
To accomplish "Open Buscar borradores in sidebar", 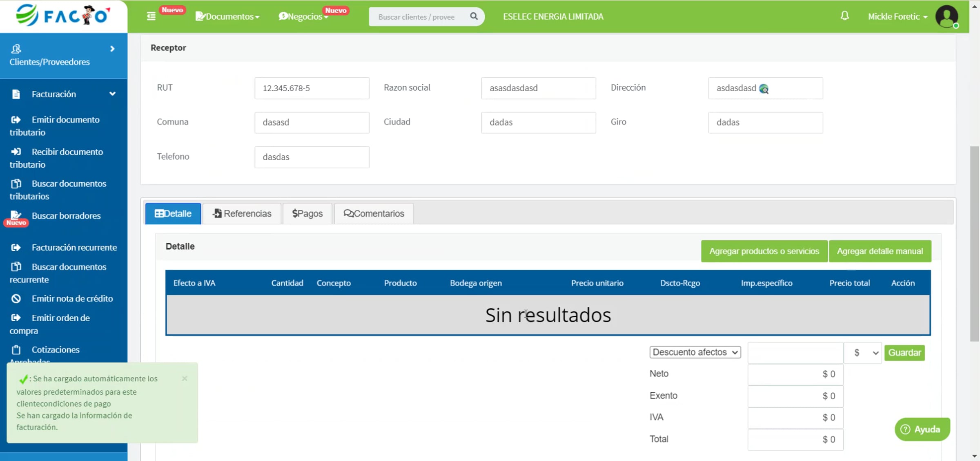I will point(66,216).
